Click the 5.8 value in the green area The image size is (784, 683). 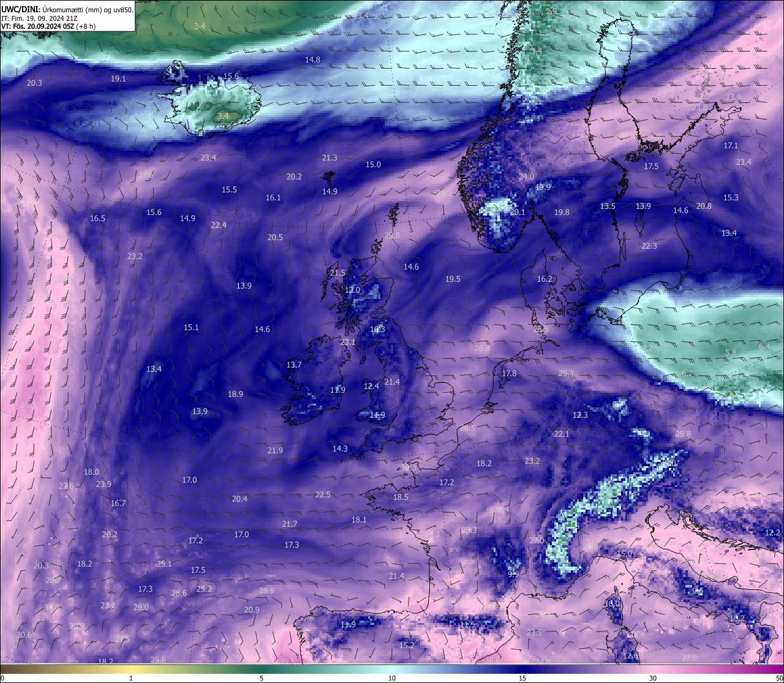731,353
